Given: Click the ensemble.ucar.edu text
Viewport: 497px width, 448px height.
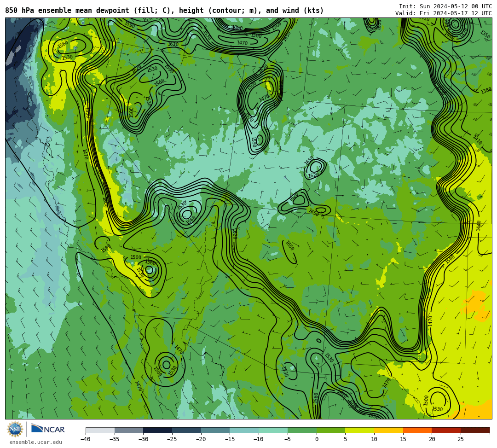Looking at the screenshot, I should pyautogui.click(x=36, y=442).
